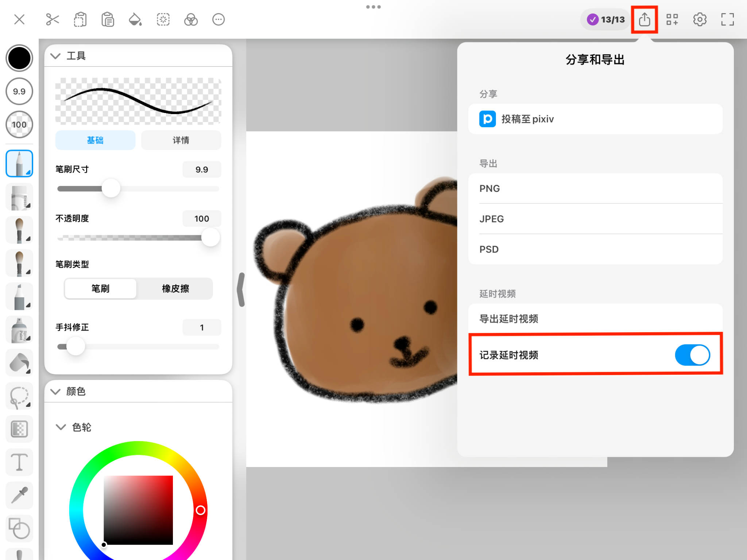
Task: Set brush type to 笔刷
Action: 100,288
